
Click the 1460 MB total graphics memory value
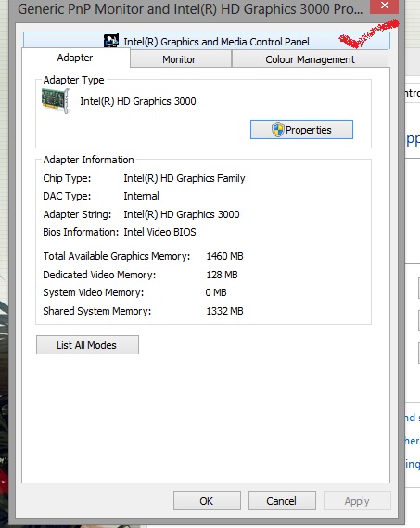224,257
